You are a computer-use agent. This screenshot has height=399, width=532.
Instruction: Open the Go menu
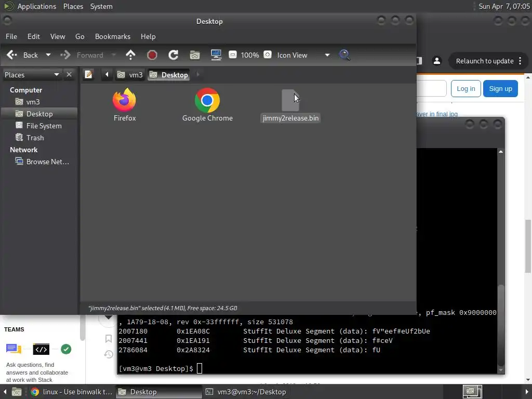[79, 36]
